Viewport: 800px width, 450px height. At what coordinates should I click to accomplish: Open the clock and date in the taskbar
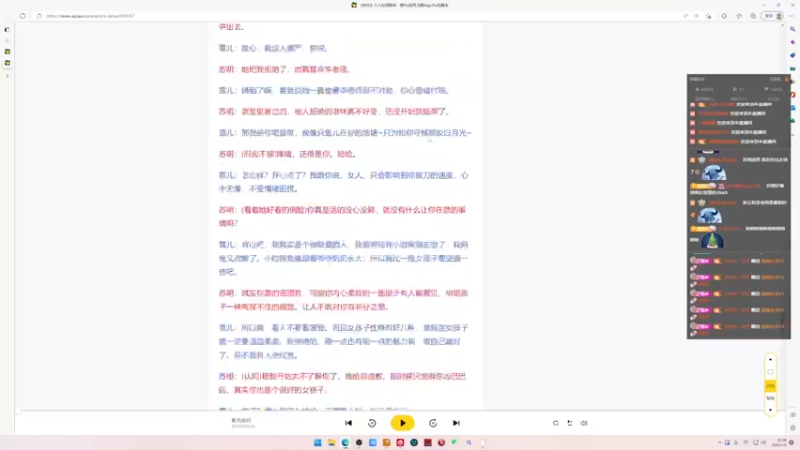779,442
